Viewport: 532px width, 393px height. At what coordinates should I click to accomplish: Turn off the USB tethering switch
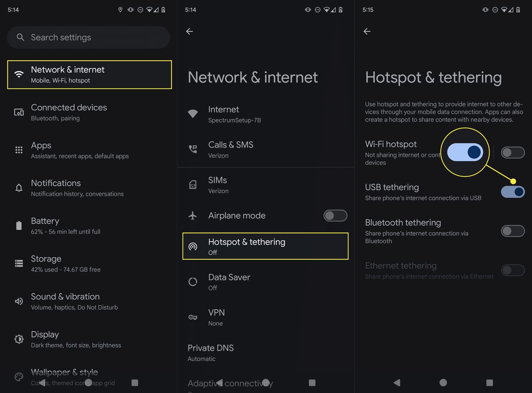point(513,192)
